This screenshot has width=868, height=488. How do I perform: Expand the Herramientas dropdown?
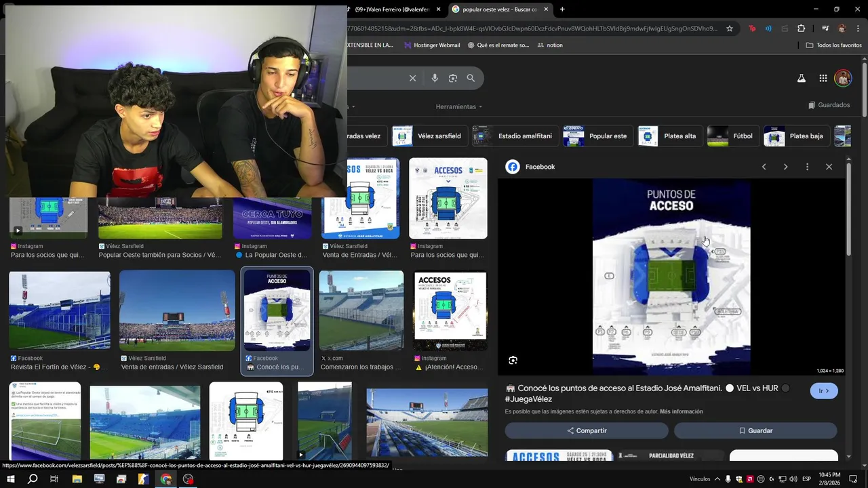[459, 106]
